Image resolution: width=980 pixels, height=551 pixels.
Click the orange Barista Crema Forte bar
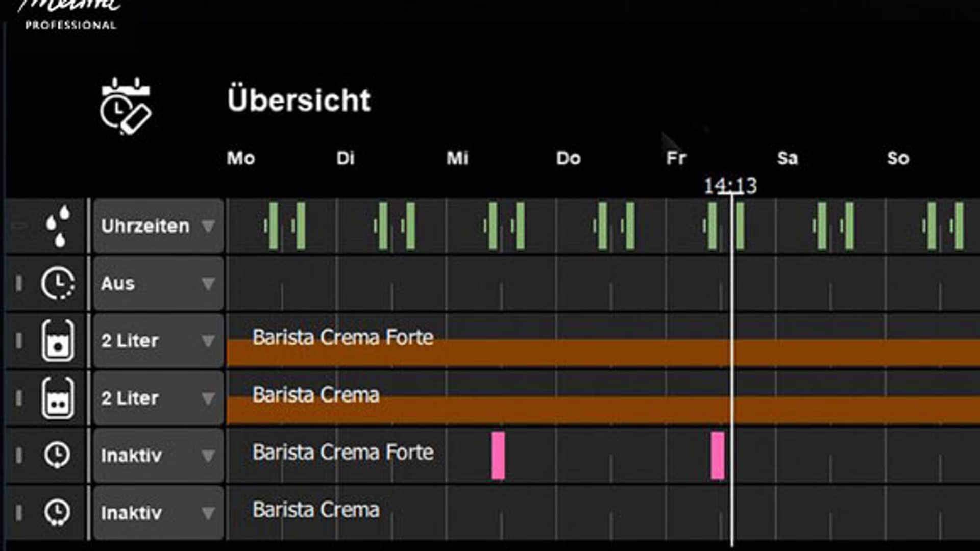tap(561, 354)
